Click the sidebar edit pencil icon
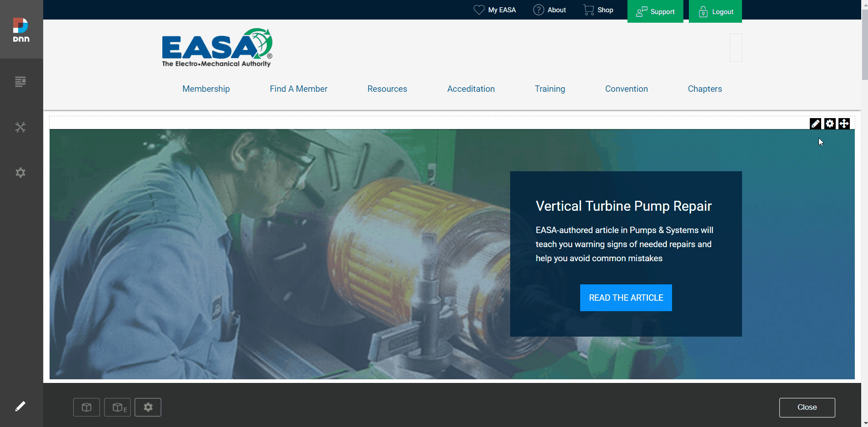 pyautogui.click(x=20, y=406)
